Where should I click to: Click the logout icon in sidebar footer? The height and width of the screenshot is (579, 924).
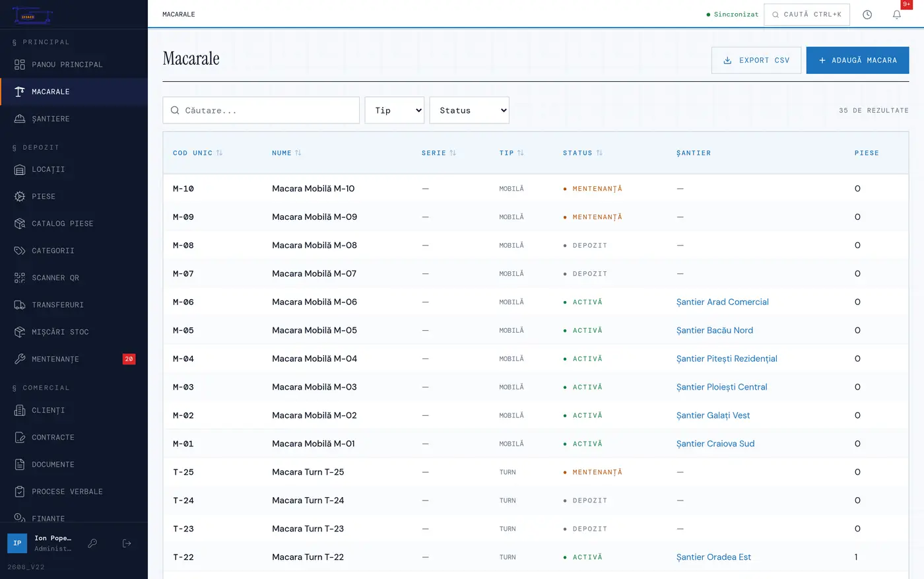pyautogui.click(x=127, y=543)
